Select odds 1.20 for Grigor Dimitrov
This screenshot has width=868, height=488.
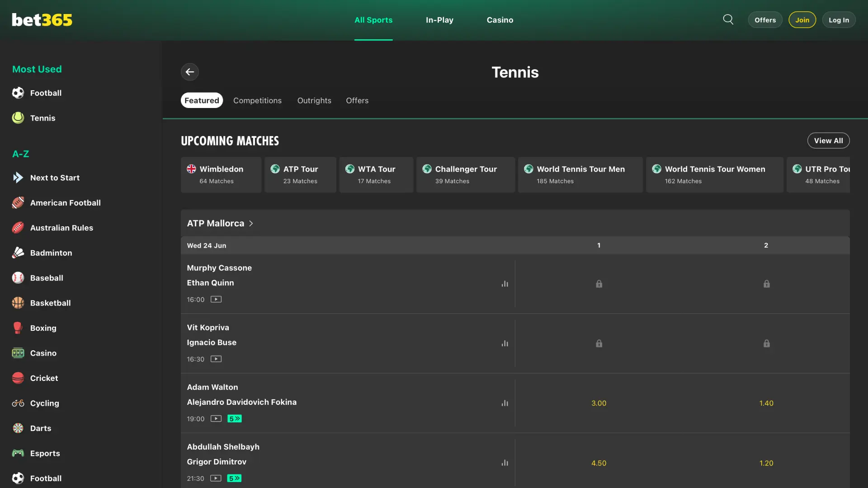pos(766,463)
